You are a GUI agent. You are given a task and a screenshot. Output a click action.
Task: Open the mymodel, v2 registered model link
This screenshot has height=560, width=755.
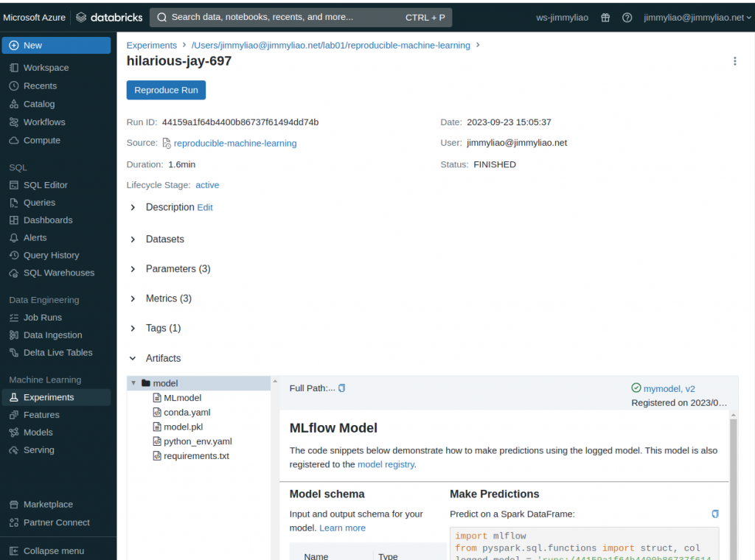pos(669,389)
